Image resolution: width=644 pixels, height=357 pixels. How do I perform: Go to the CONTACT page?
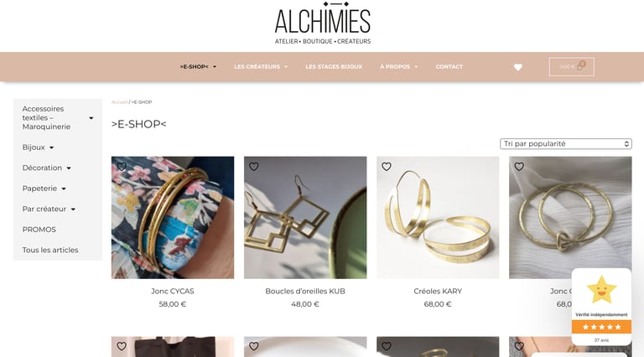(449, 67)
